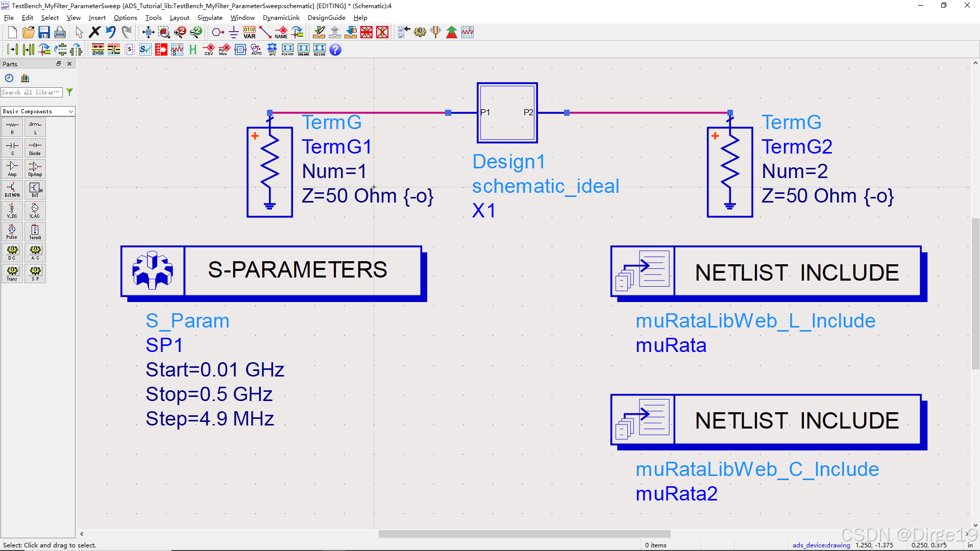Select the V_DC source in the Parts palette
Image resolution: width=980 pixels, height=551 pixels.
coord(12,210)
